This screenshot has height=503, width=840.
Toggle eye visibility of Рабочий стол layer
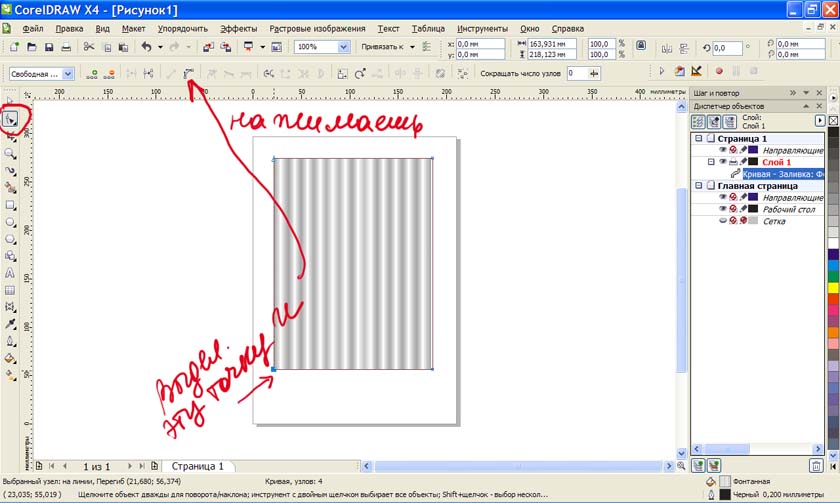click(x=722, y=209)
